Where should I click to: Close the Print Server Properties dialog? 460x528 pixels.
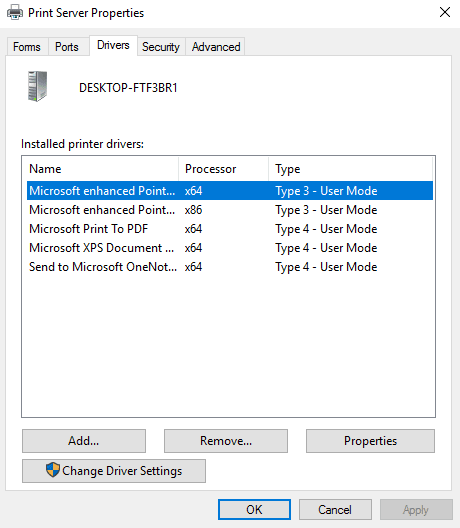click(445, 12)
